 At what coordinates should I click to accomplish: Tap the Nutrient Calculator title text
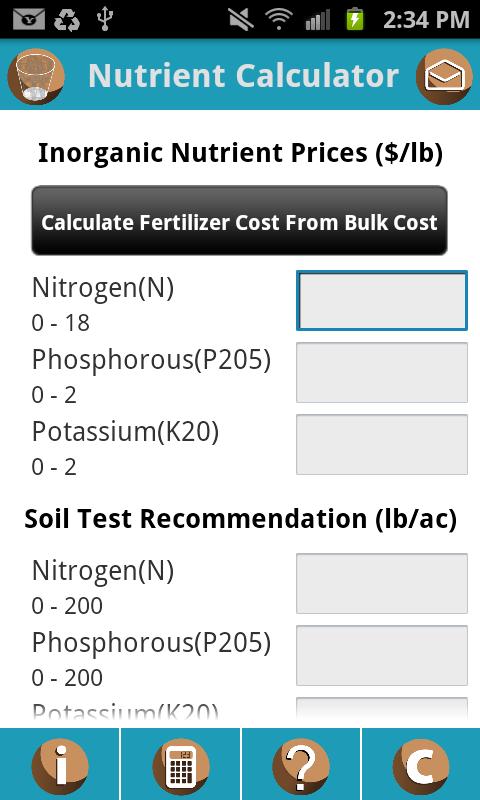(x=243, y=76)
